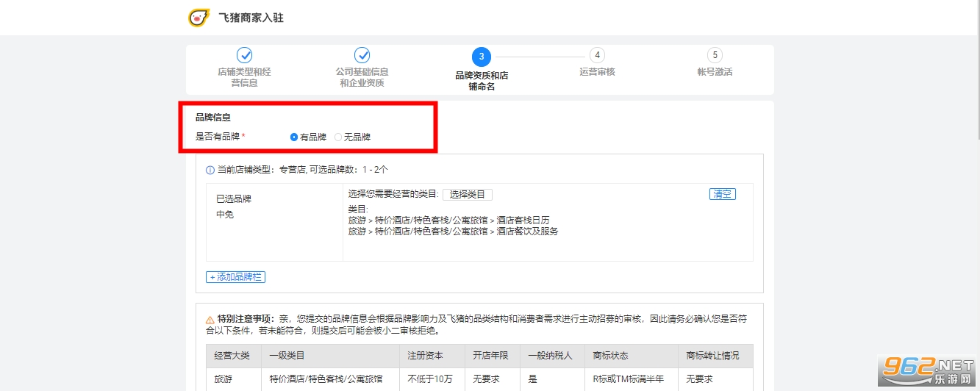This screenshot has width=980, height=391.
Task: Go to 公司基础信息和企业资质 step label
Action: tap(362, 77)
